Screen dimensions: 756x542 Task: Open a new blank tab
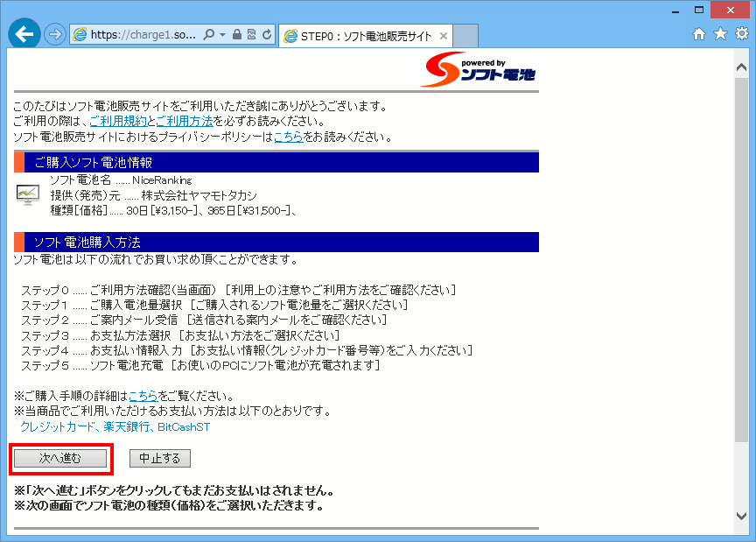(x=466, y=36)
